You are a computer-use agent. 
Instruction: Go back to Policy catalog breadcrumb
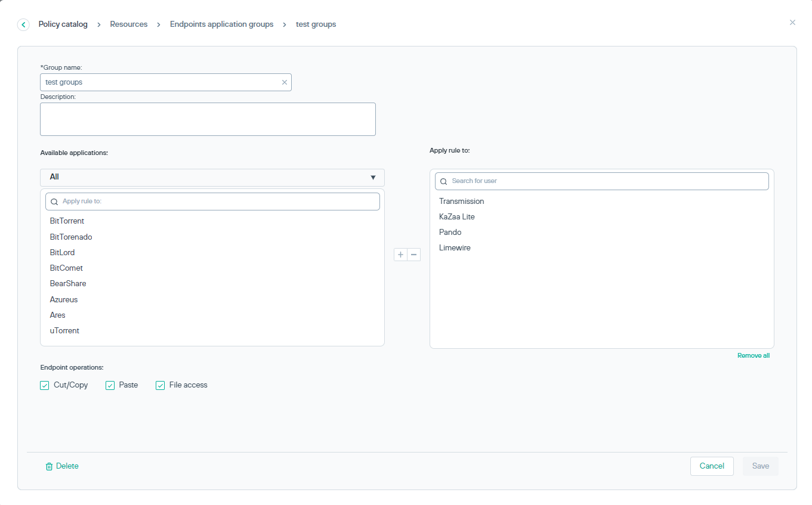coord(63,24)
